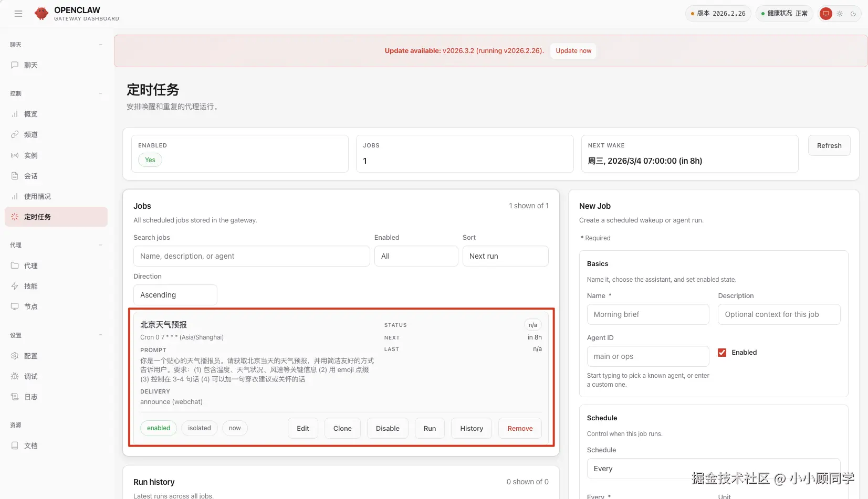Collapse the 设置 sidebar section

100,335
